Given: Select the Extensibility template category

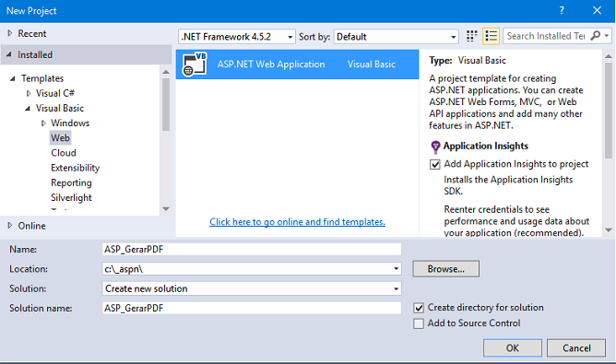Looking at the screenshot, I should [75, 168].
